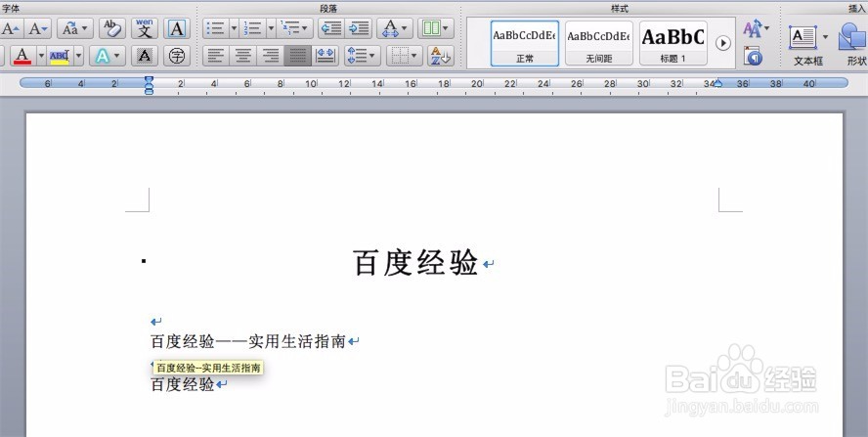Open the styles pane pilcrow icon

pyautogui.click(x=753, y=56)
